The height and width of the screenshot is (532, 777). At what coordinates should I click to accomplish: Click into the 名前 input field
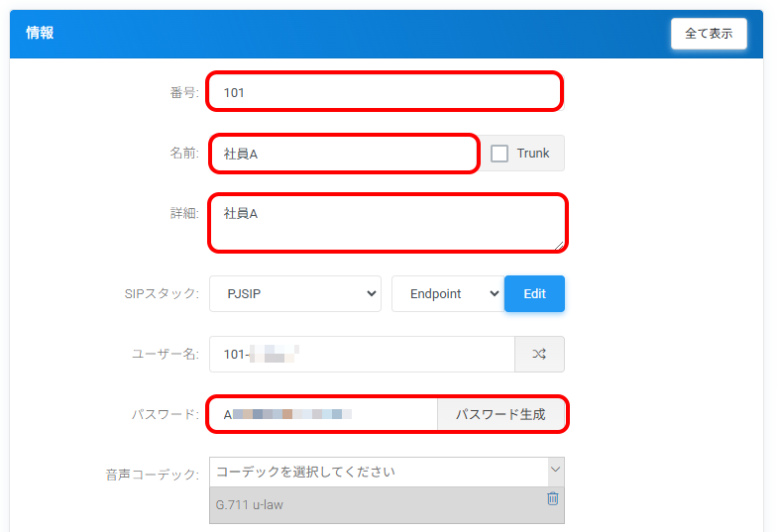coord(343,154)
